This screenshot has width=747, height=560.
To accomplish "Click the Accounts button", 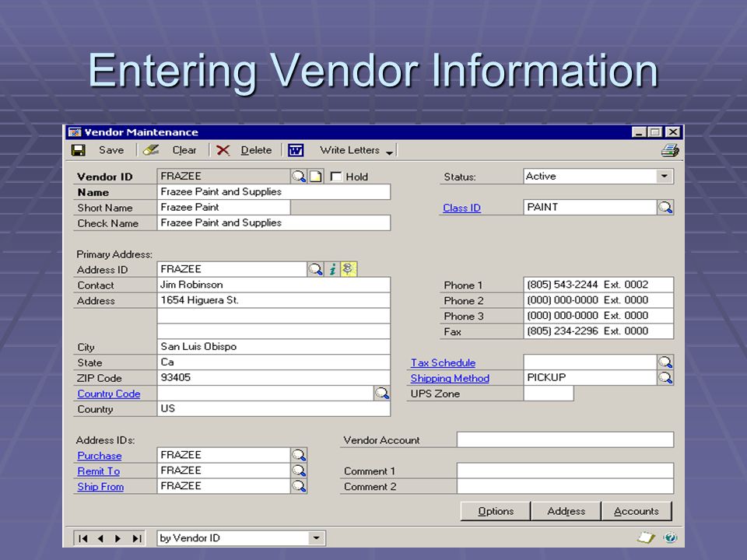I will tap(636, 511).
